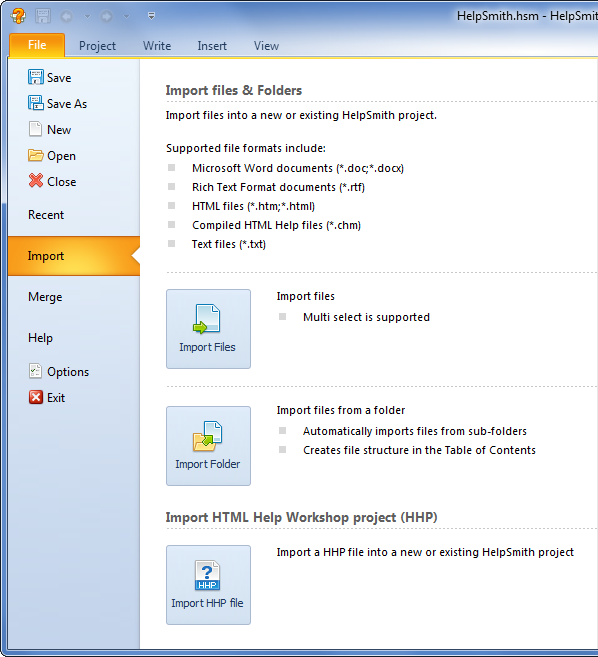Click 'Rich Text Format documents (*.rtf)' text
The height and width of the screenshot is (657, 598).
[x=278, y=187]
